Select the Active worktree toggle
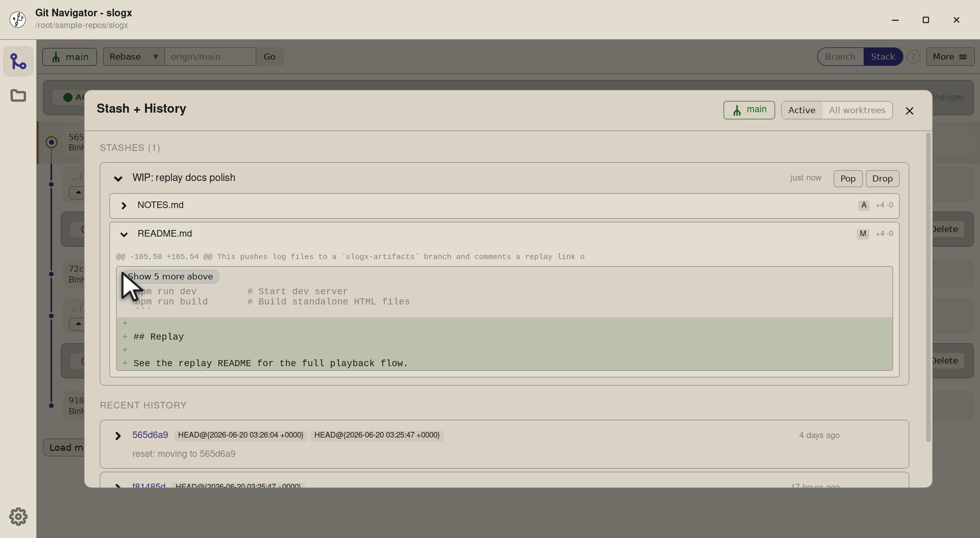The width and height of the screenshot is (980, 538). point(801,110)
